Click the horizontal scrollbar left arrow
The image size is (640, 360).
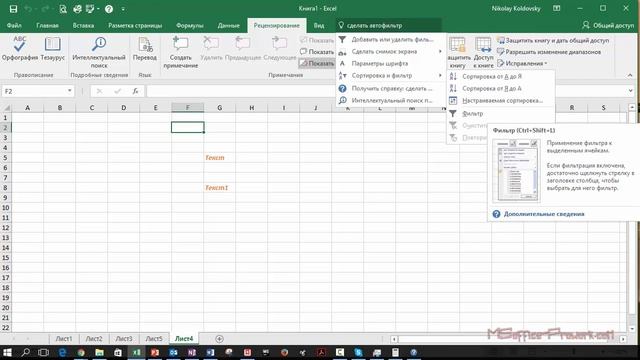394,339
